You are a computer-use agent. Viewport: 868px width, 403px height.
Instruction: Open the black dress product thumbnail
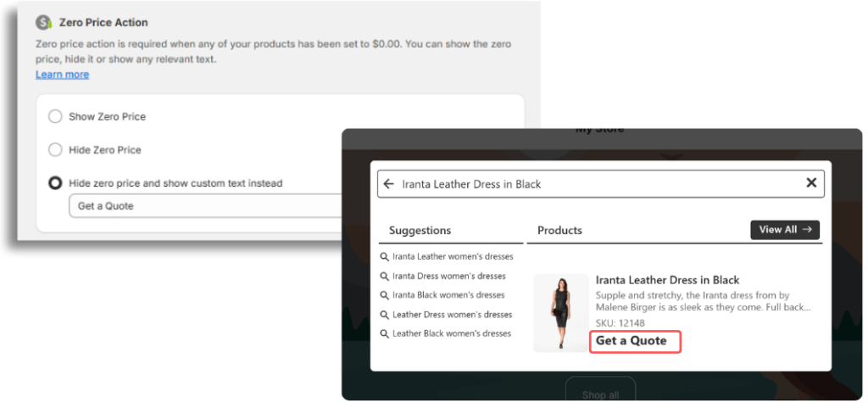[x=561, y=313]
